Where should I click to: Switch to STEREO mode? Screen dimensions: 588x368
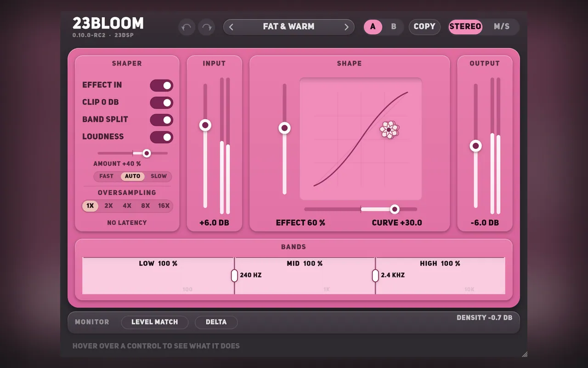465,27
